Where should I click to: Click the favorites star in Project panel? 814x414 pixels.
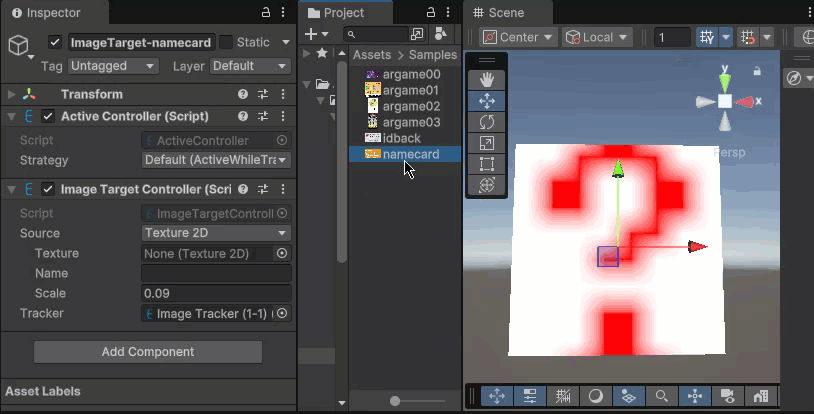coord(322,53)
